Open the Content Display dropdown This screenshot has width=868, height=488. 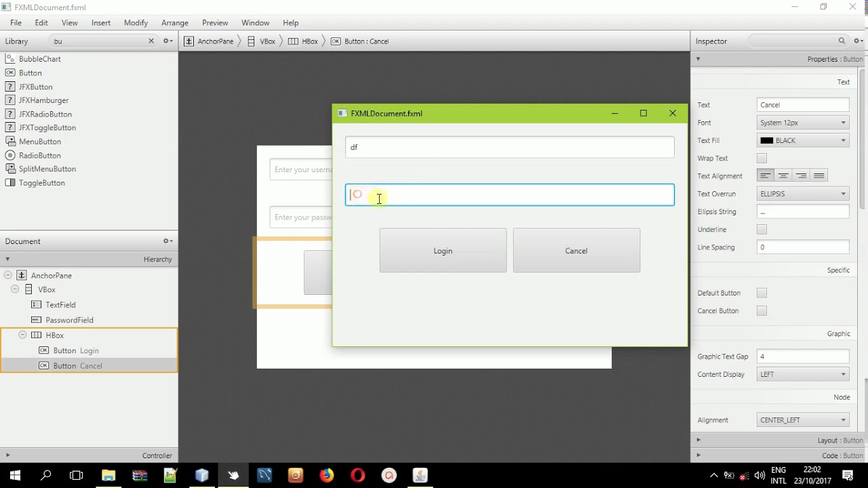tap(803, 374)
